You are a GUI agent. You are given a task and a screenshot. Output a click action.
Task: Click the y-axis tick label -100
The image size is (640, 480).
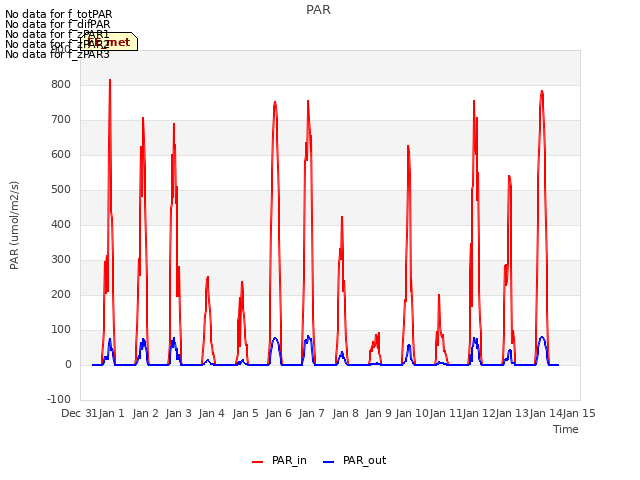tap(59, 400)
